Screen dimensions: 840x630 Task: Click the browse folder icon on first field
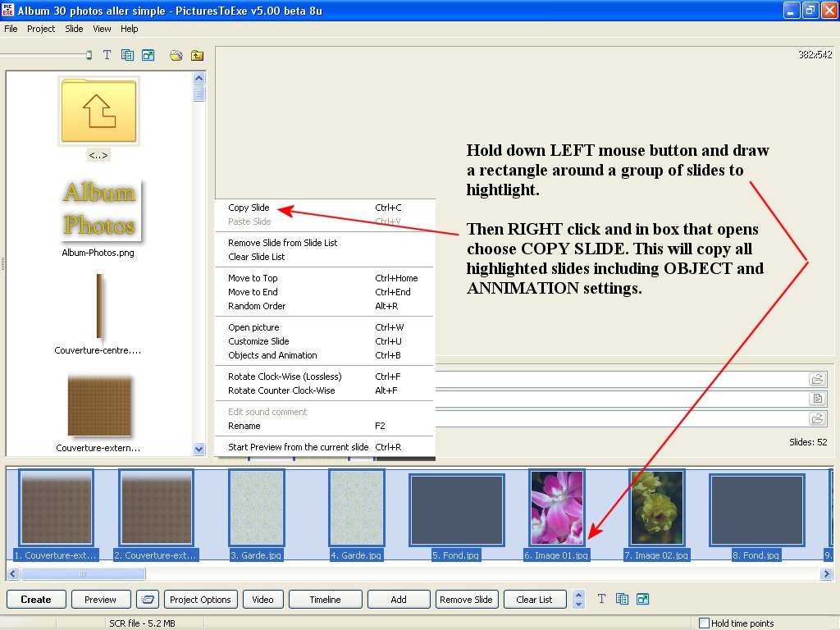(817, 379)
